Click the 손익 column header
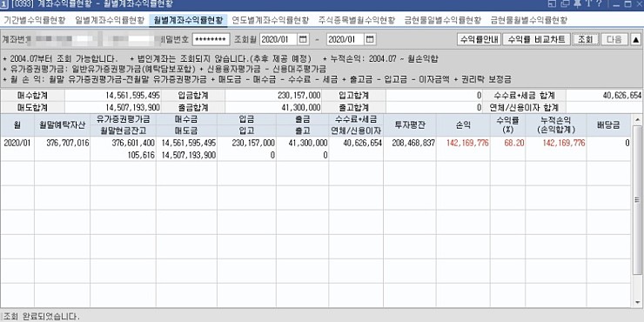Image resolution: width=644 pixels, height=322 pixels. pyautogui.click(x=463, y=125)
